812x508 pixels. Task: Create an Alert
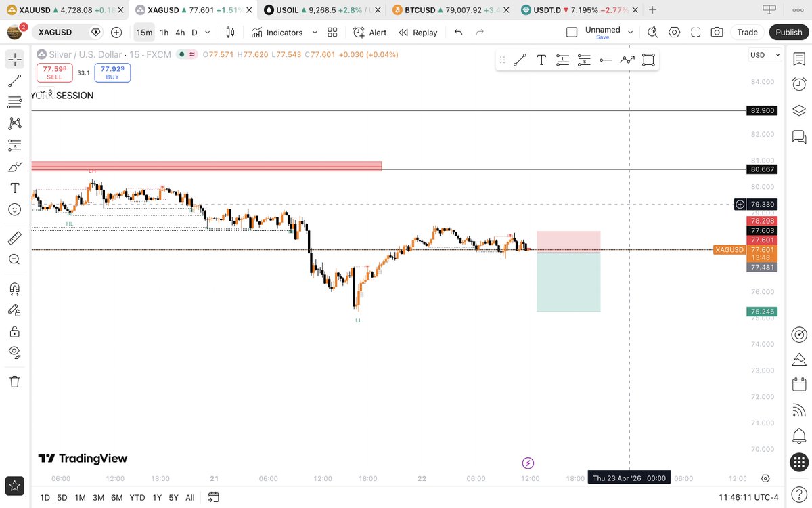[370, 33]
